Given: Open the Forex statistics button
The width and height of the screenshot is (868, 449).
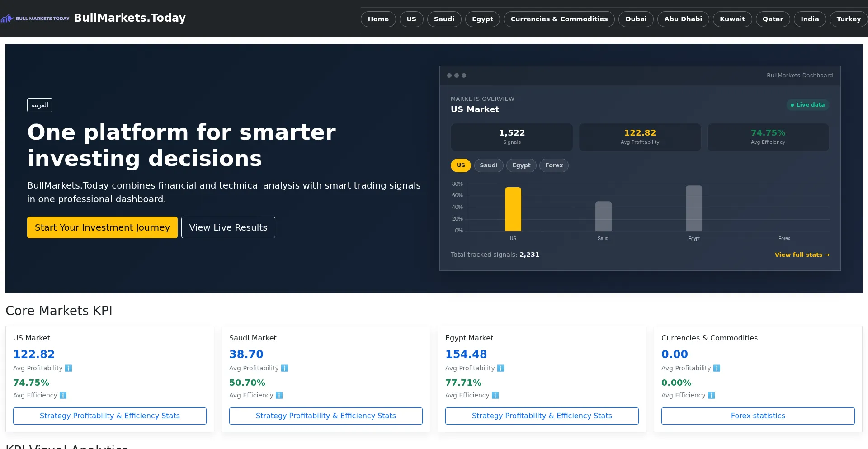Looking at the screenshot, I should [x=758, y=416].
